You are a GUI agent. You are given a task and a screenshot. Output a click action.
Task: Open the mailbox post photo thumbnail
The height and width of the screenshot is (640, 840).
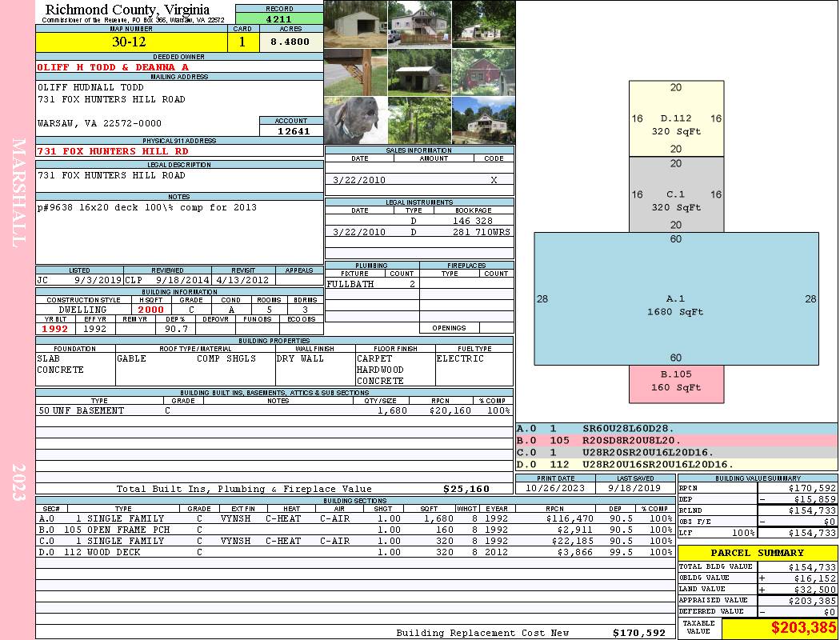(x=356, y=72)
